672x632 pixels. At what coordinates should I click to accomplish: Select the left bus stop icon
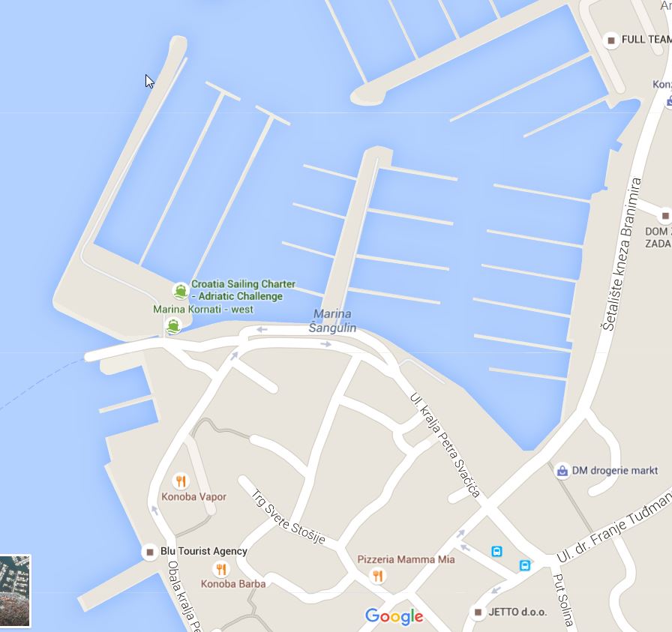point(496,551)
